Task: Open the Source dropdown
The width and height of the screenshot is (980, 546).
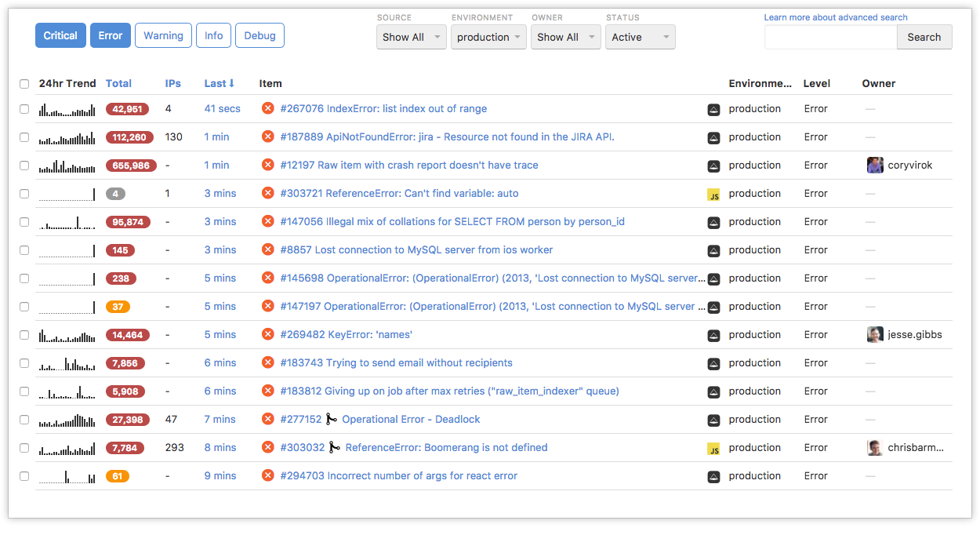Action: click(x=412, y=37)
